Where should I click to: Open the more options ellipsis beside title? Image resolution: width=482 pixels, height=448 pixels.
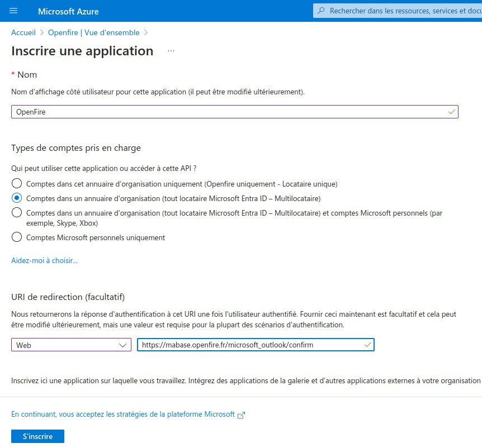[171, 51]
